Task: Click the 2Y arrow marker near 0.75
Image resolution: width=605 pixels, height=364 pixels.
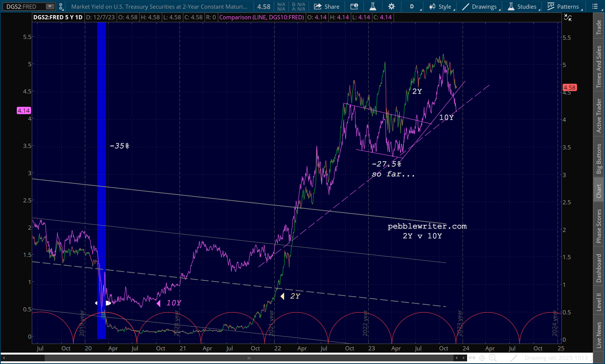Action: pyautogui.click(x=282, y=296)
